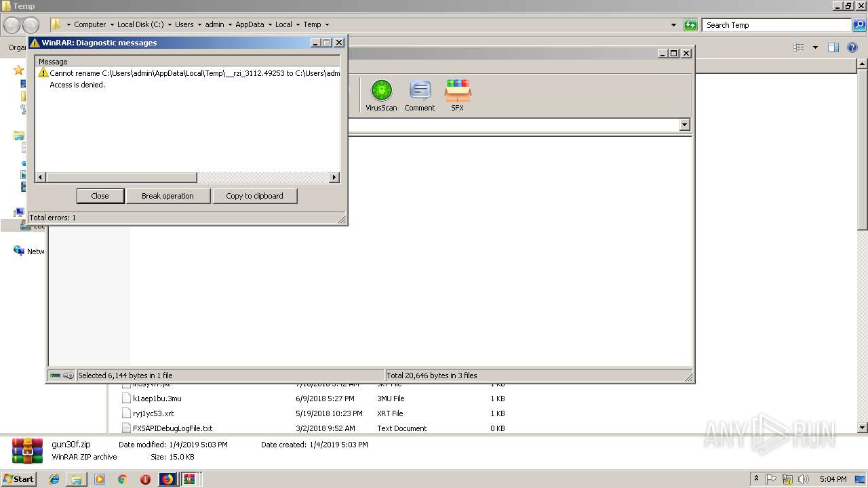This screenshot has width=868, height=488.
Task: Click the gun30f.zip archive icon in details pane
Action: 27,451
